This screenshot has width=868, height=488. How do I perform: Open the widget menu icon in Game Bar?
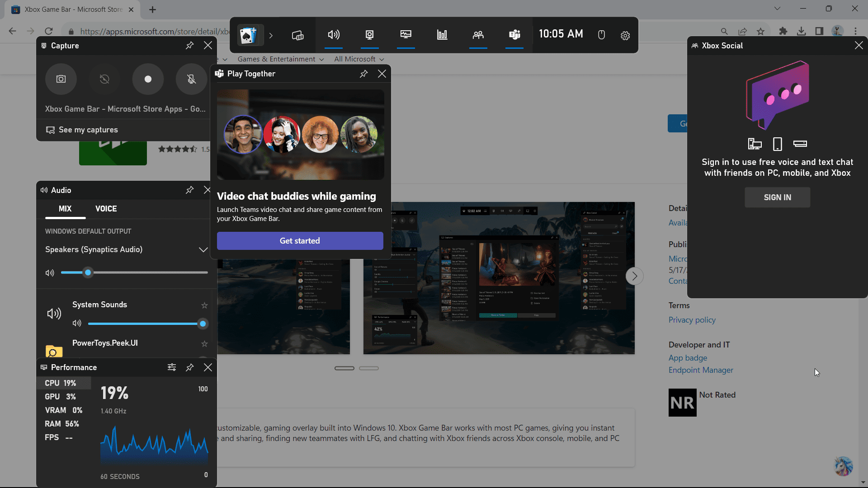pos(297,35)
